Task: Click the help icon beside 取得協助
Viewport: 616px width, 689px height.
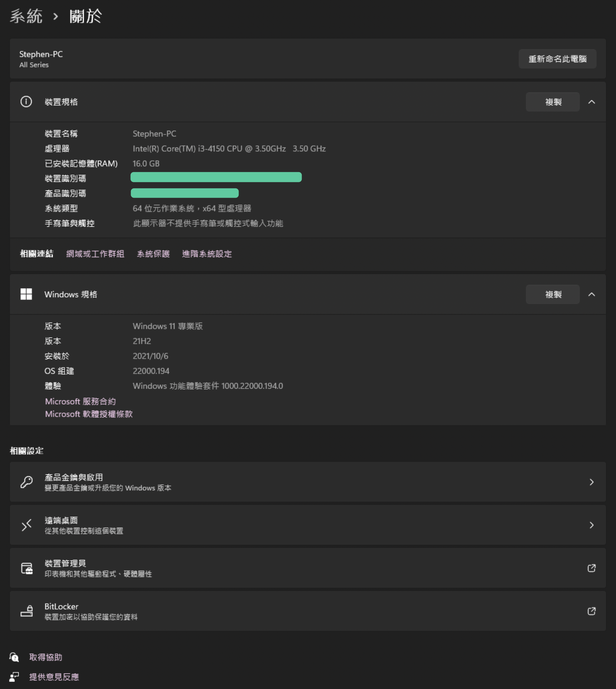Action: [14, 657]
